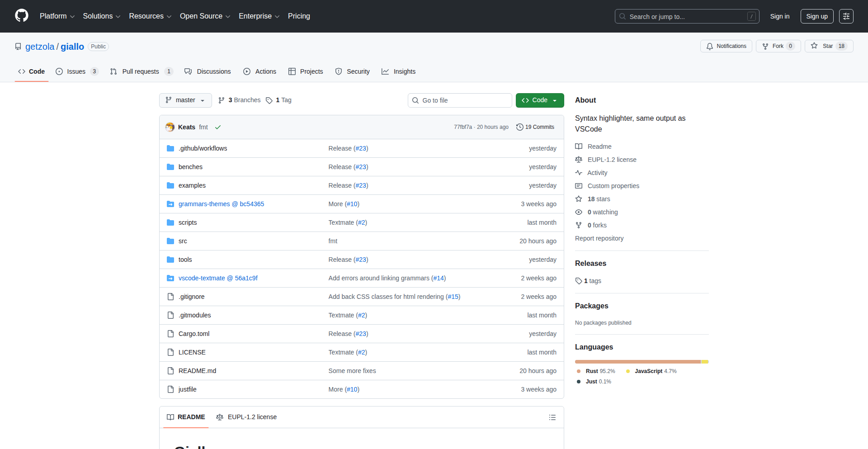The height and width of the screenshot is (449, 868).
Task: Click the Sign up button
Action: (x=816, y=16)
